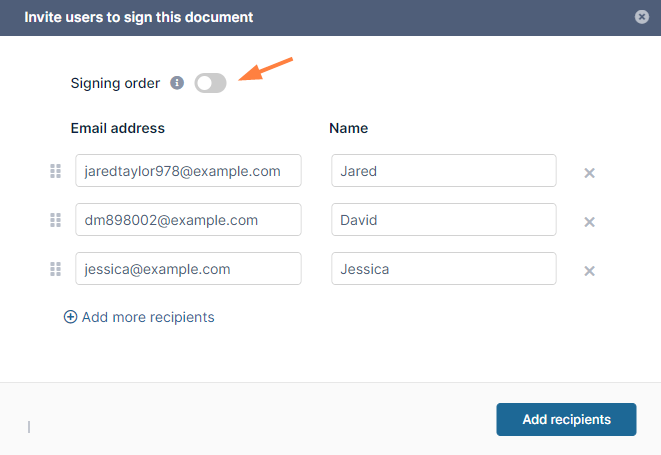Click the Signing order info icon
Viewport: 661px width, 455px height.
(177, 83)
